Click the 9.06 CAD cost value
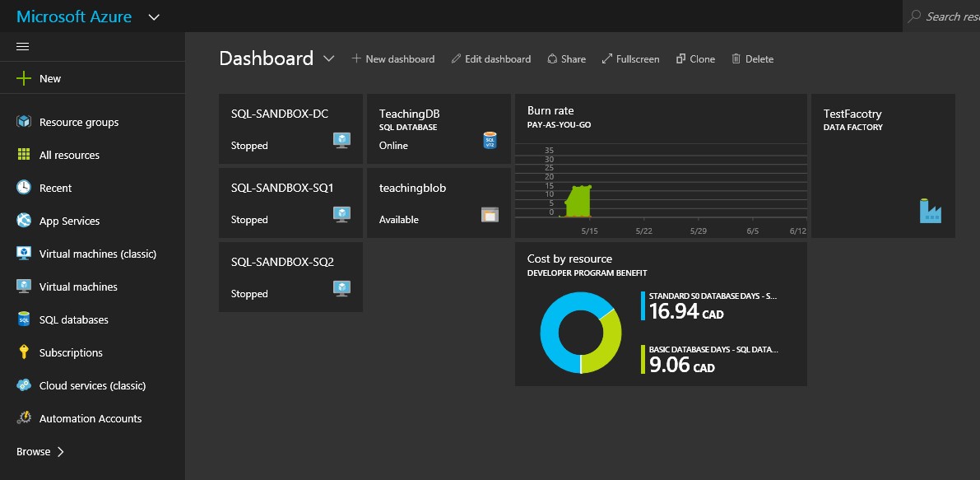980x480 pixels. click(x=682, y=365)
